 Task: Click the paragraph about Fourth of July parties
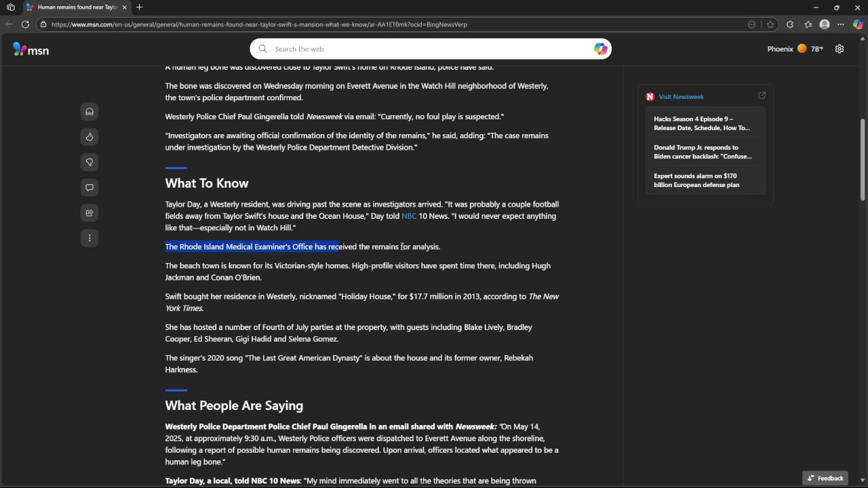point(349,333)
